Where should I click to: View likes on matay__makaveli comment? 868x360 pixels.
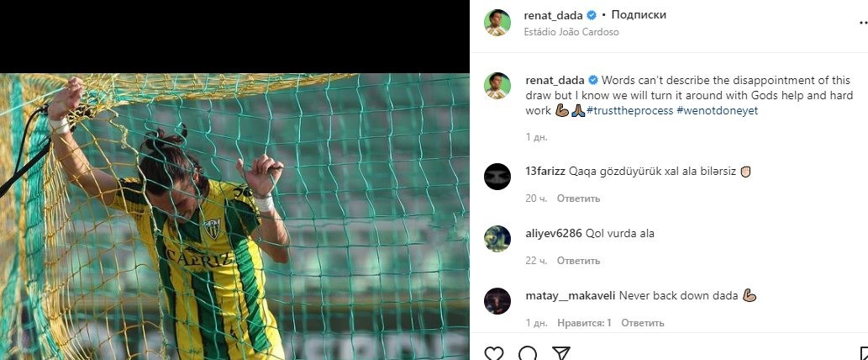584,322
